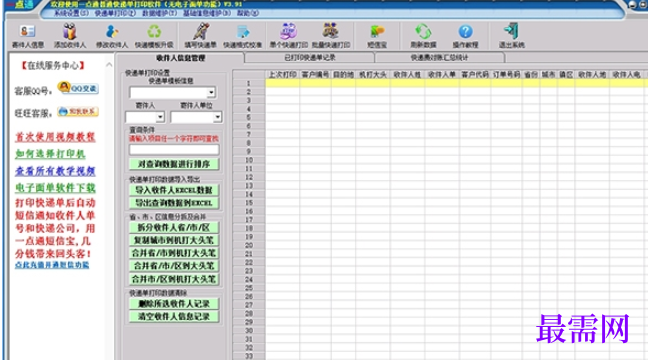Click 对查询数据进行排序 button

(x=174, y=164)
